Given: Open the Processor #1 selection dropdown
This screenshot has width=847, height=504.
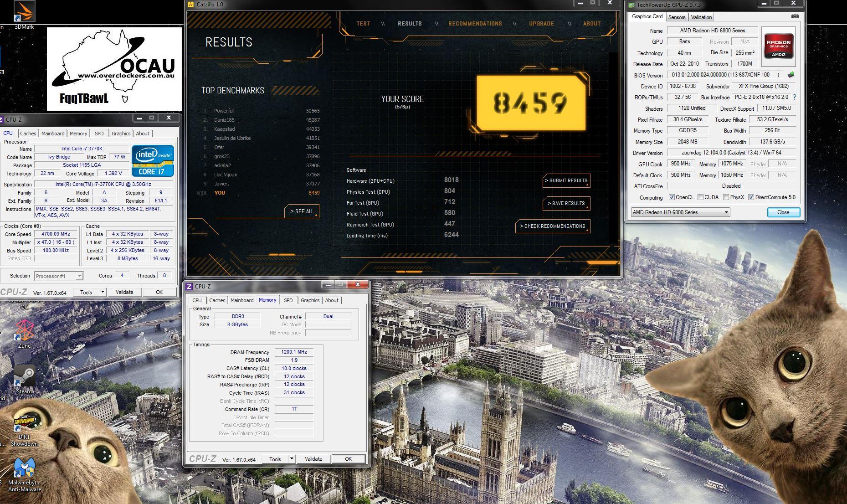Looking at the screenshot, I should click(x=59, y=276).
